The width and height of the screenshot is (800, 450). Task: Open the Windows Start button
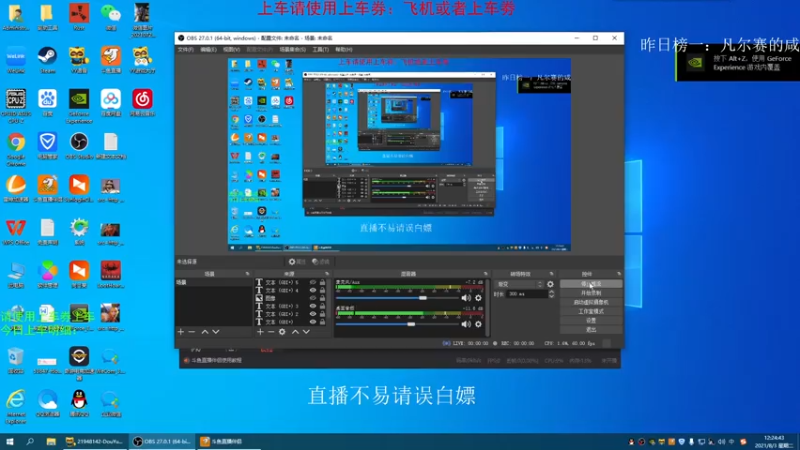point(10,441)
